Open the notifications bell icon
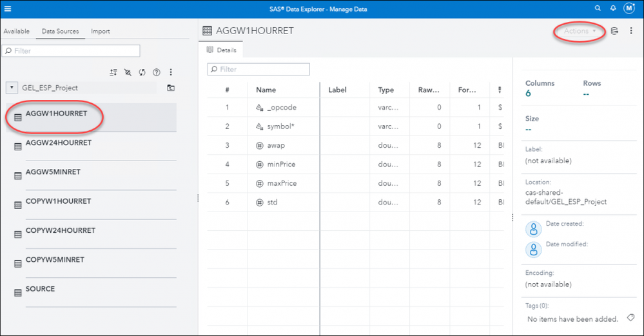This screenshot has width=644, height=336. (x=613, y=8)
